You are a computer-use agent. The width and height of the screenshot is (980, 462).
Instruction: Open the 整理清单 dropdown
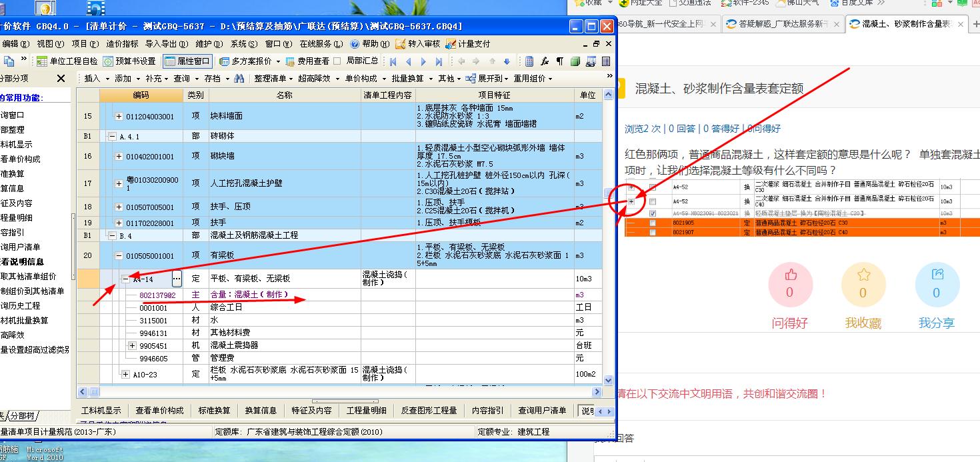click(x=274, y=78)
